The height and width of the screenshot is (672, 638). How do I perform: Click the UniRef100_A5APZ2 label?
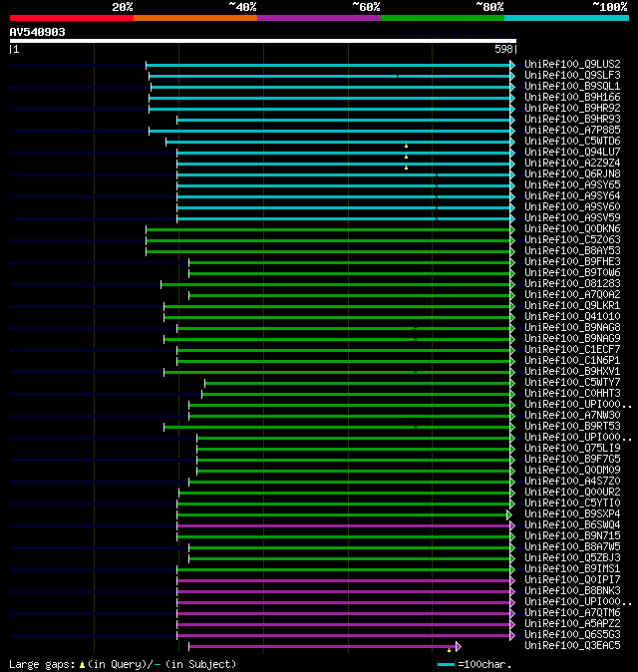pyautogui.click(x=572, y=624)
